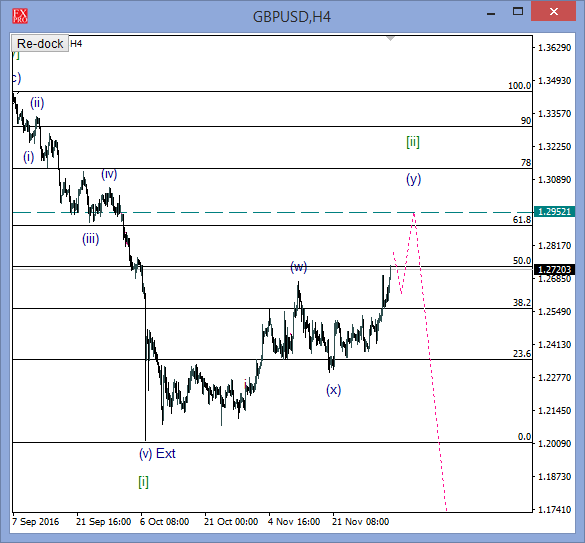Select the (i) wave label
Screen dimensions: 585x543
click(x=29, y=157)
